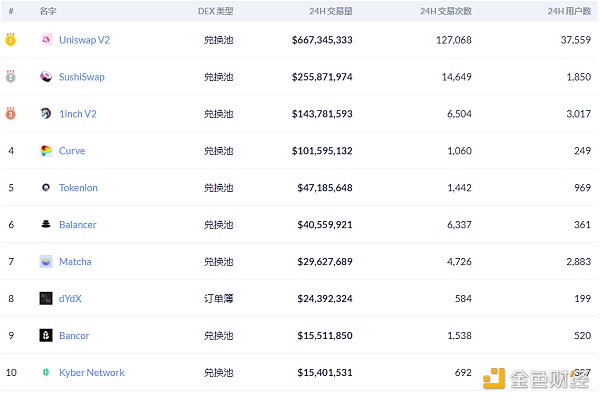
Task: Open the SushiSwap link
Action: (x=81, y=77)
